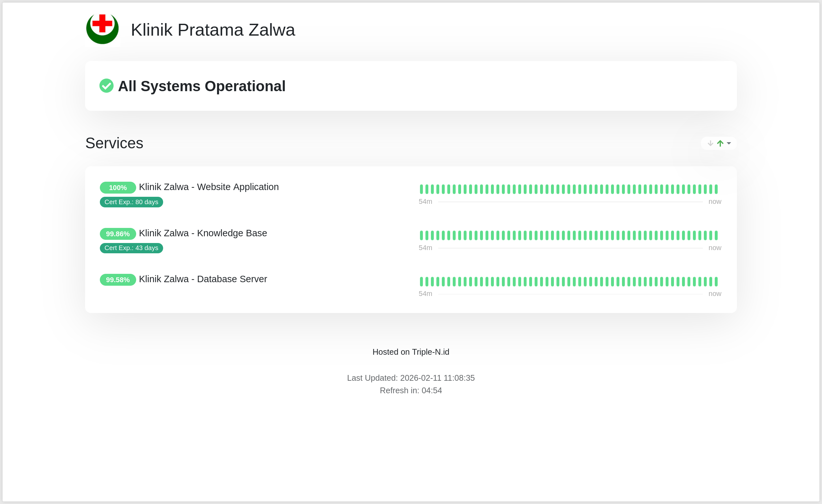The height and width of the screenshot is (504, 822).
Task: Click the Klinik Pratama Zalwa logo
Action: pos(102,29)
